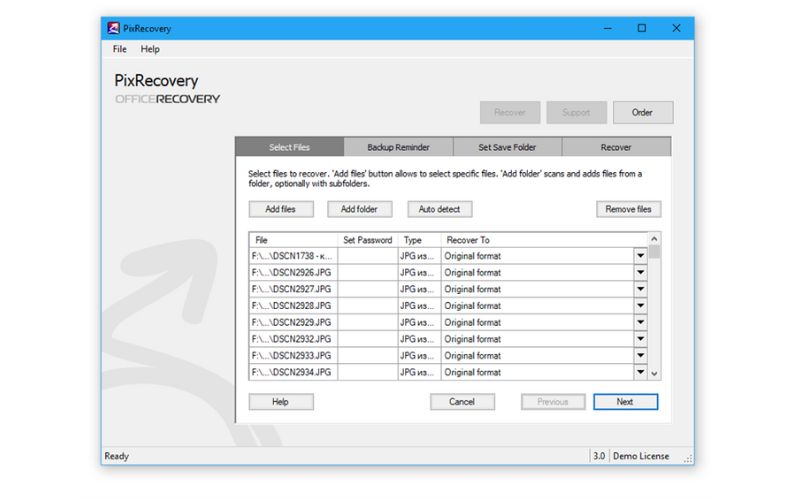The width and height of the screenshot is (799, 500).
Task: Open Recover To dropdown for DSCN2927.JPG
Action: point(641,289)
